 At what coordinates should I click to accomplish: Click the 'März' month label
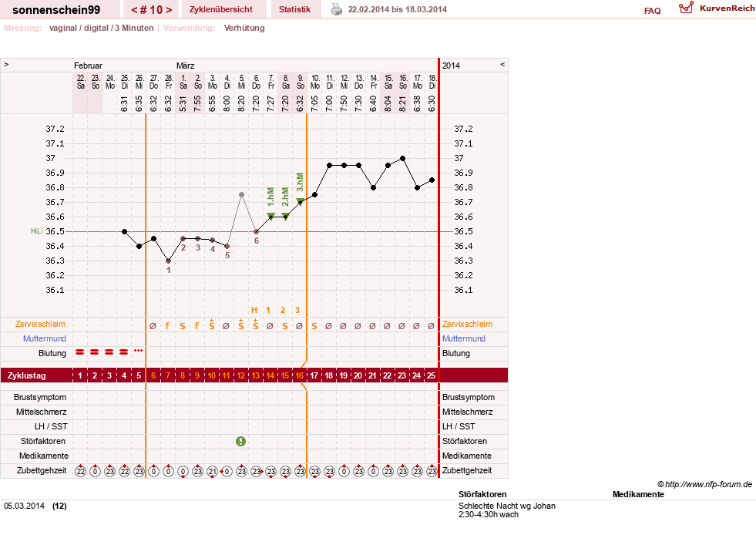(185, 66)
